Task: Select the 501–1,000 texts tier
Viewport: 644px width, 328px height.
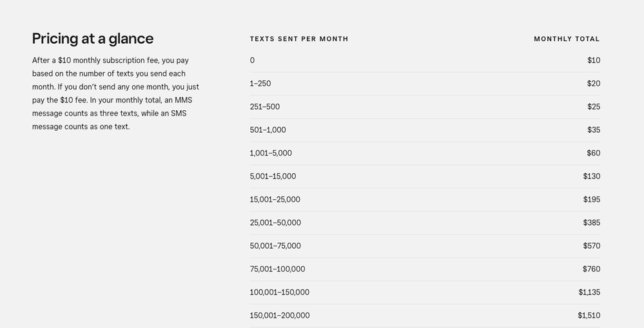Action: tap(268, 130)
